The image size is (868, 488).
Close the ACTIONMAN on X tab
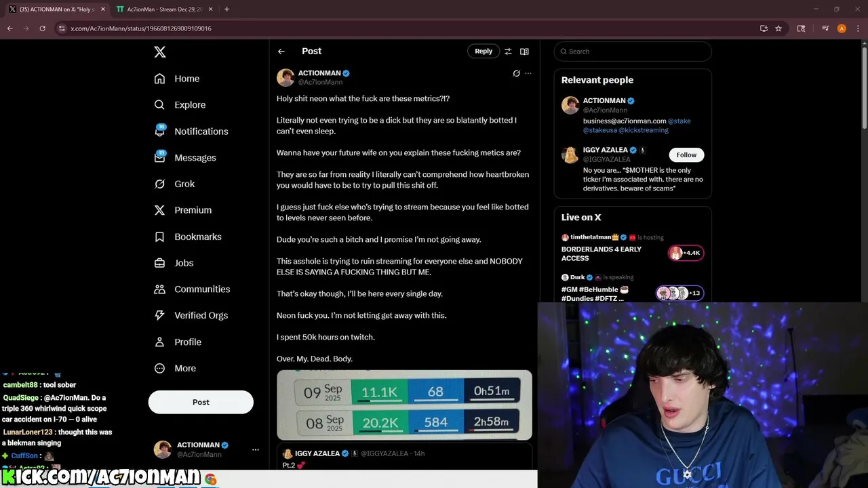(103, 9)
